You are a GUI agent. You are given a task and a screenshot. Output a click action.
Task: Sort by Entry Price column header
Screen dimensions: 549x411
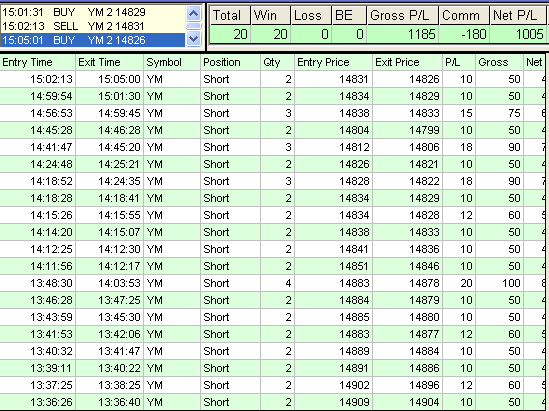[x=334, y=62]
